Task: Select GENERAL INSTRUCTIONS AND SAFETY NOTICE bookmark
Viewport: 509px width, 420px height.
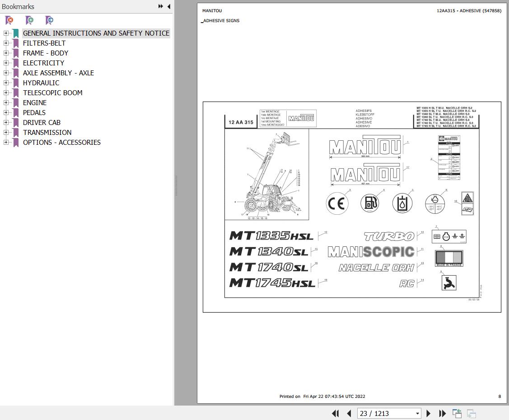Action: [x=96, y=33]
